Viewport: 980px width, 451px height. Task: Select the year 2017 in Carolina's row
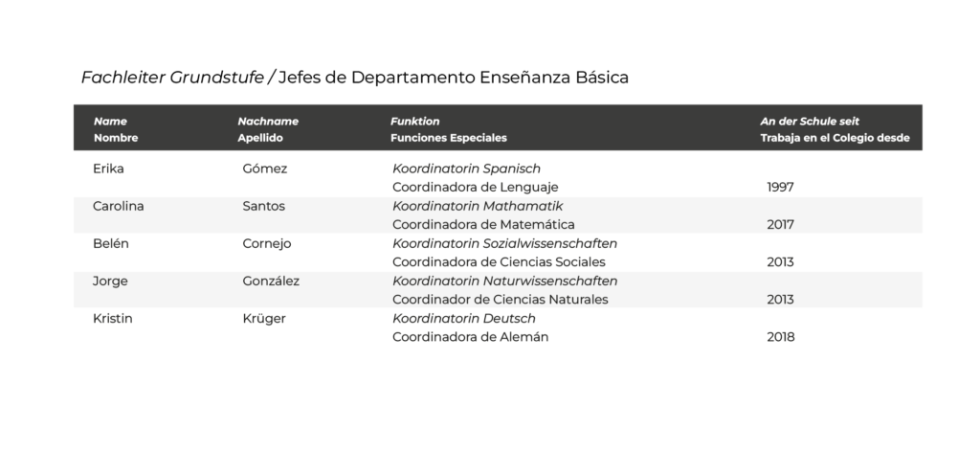(x=781, y=224)
